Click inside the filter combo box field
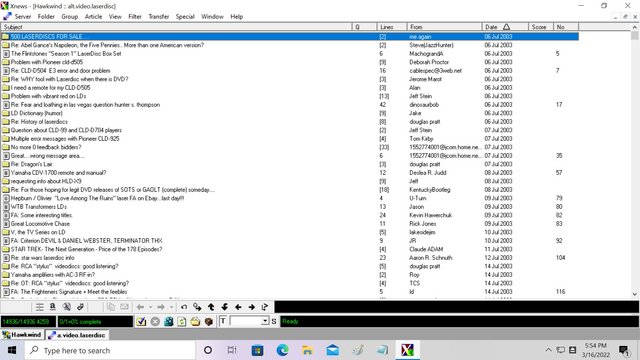The image size is (640, 360). pyautogui.click(x=246, y=321)
